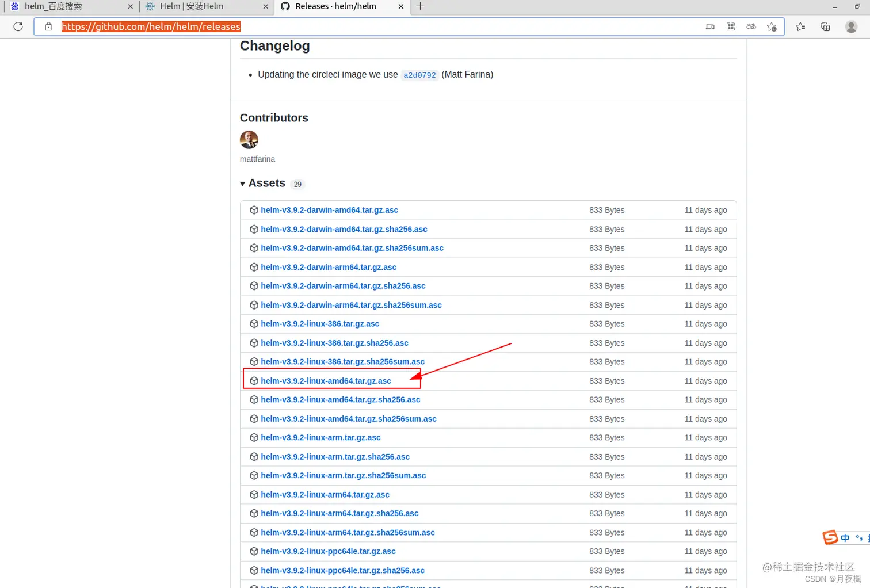This screenshot has width=870, height=588.
Task: Download helm-v3.9.2-darwin-arm64.tar.gz.sha256sum.asc
Action: 351,305
